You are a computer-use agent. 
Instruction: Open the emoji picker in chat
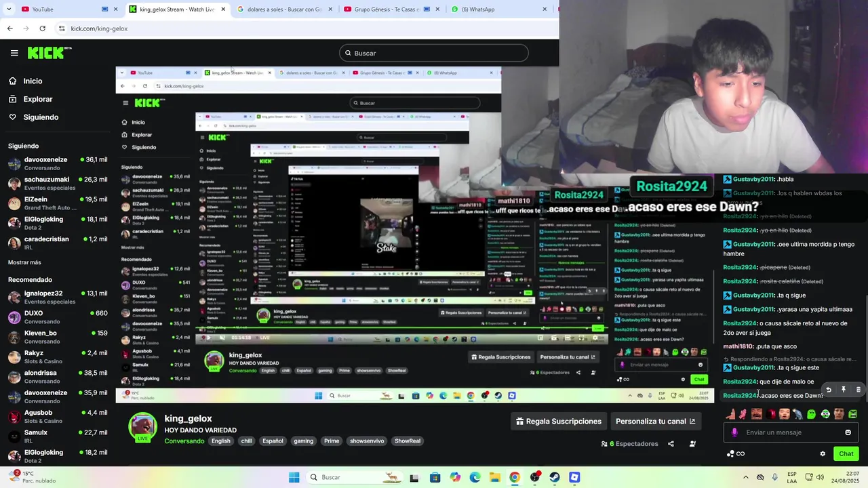point(848,432)
